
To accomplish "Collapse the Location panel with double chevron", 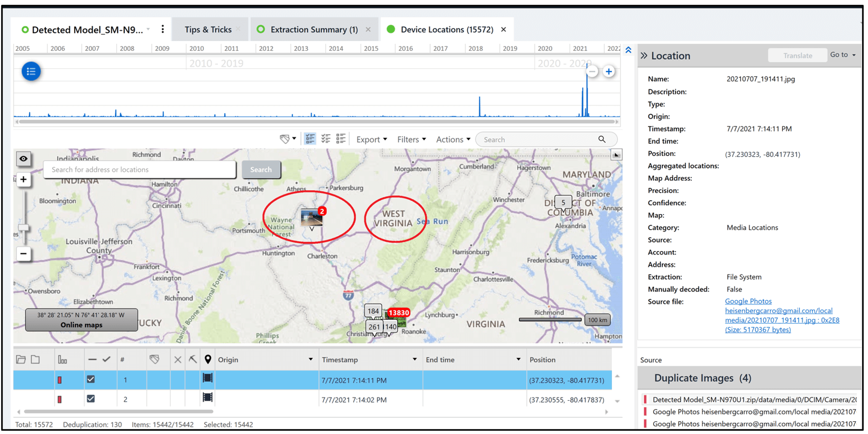I will point(644,56).
